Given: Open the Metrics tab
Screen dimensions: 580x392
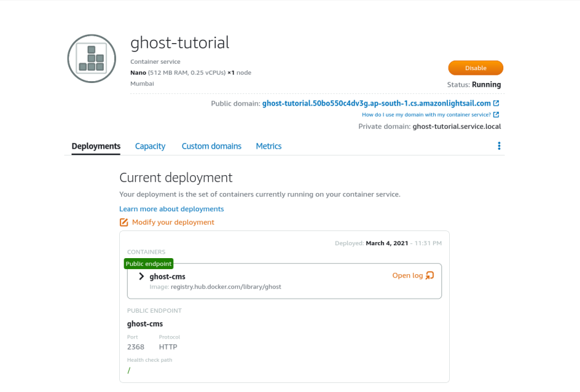Looking at the screenshot, I should pyautogui.click(x=269, y=146).
